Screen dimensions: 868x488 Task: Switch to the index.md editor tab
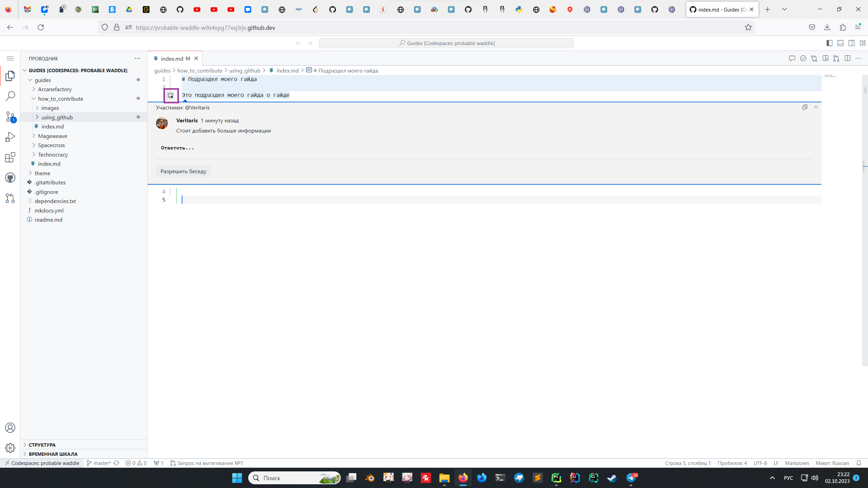[172, 59]
